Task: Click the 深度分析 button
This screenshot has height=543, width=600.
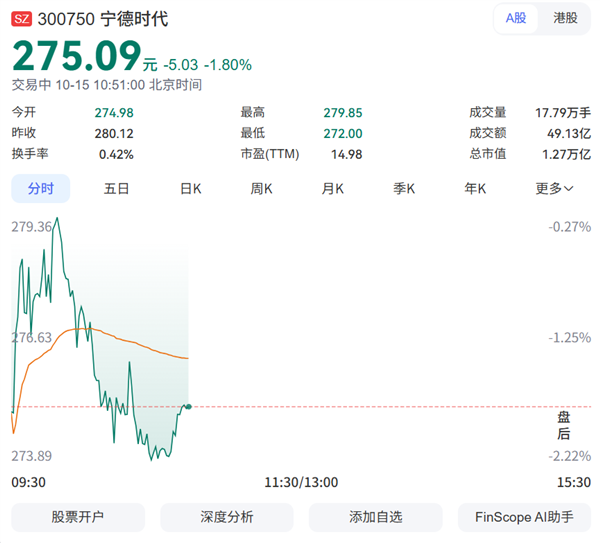Action: tap(227, 517)
